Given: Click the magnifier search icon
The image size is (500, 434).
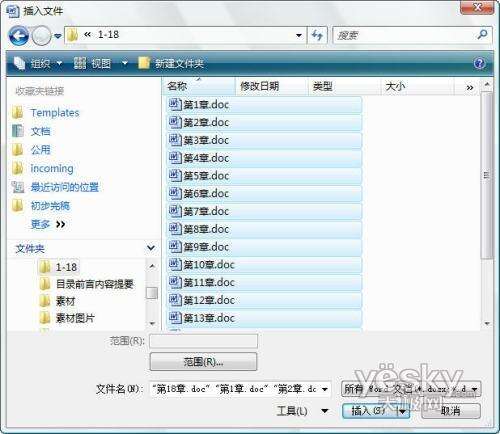Looking at the screenshot, I should click(x=483, y=34).
